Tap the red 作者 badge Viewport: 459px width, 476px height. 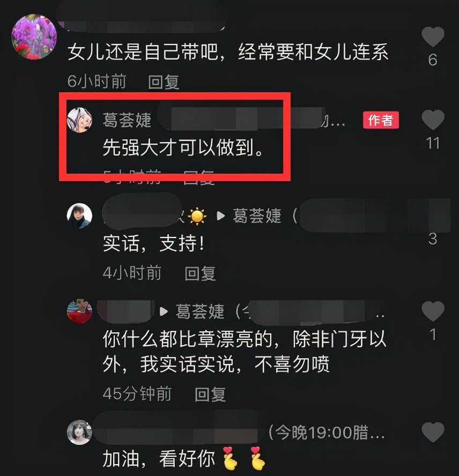pos(381,120)
